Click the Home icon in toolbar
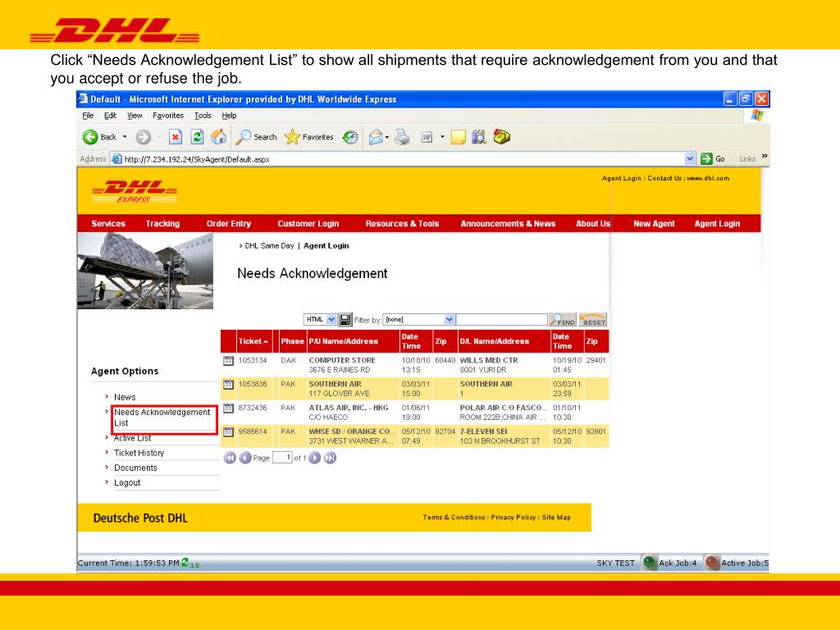 pyautogui.click(x=218, y=137)
